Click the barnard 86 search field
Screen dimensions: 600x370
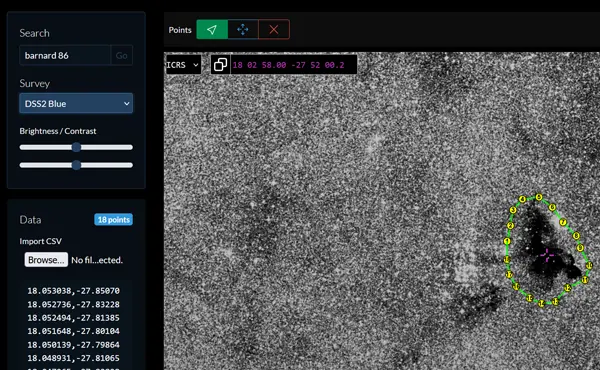(x=65, y=55)
